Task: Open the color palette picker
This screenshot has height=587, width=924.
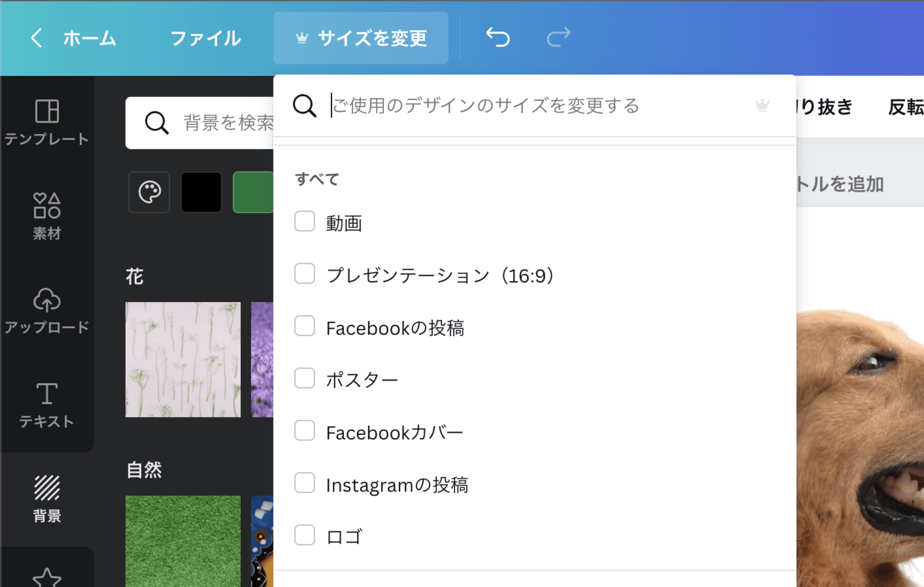Action: coord(149,192)
